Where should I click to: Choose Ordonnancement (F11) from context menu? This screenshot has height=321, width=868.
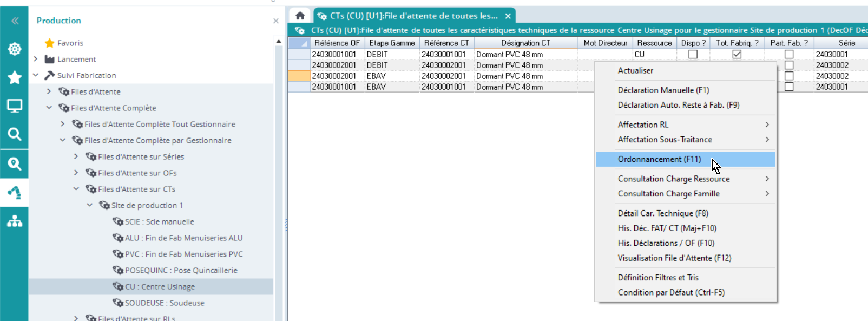pyautogui.click(x=659, y=159)
